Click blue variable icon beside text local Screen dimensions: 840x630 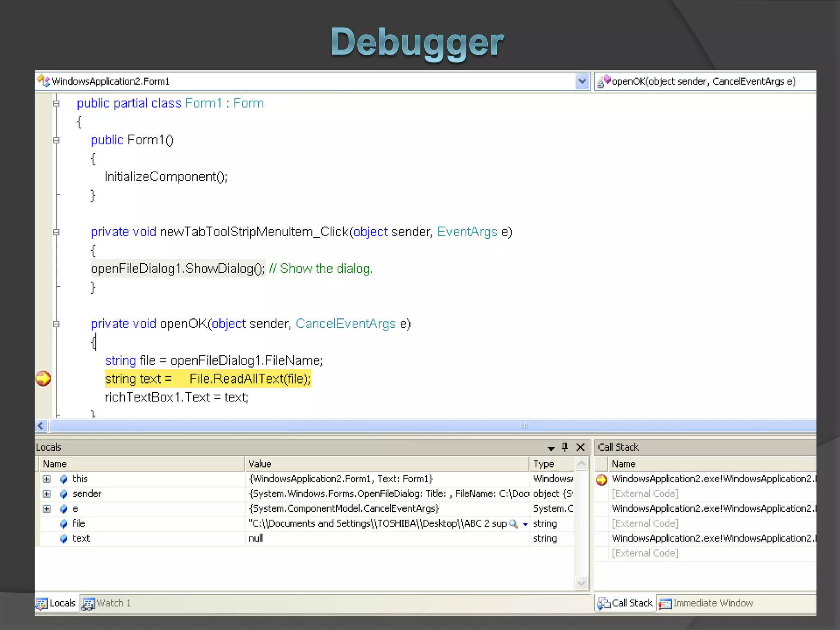click(64, 539)
